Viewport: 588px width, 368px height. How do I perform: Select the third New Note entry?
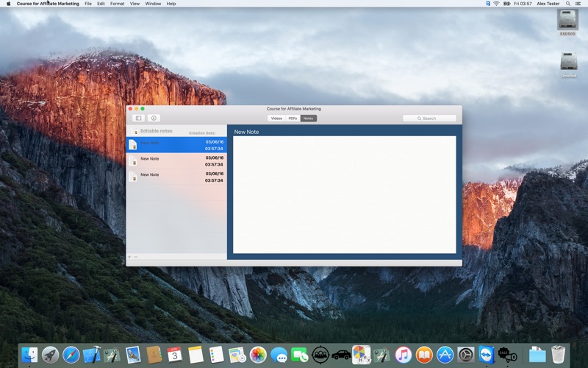tap(176, 177)
